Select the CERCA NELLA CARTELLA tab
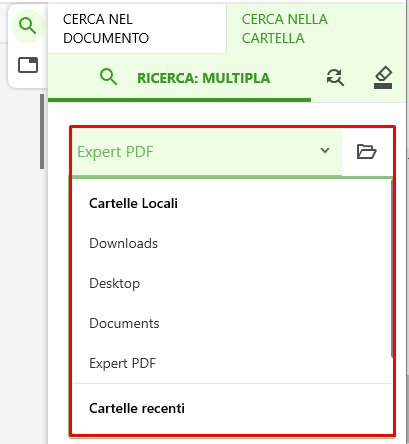This screenshot has width=409, height=444. (x=316, y=29)
